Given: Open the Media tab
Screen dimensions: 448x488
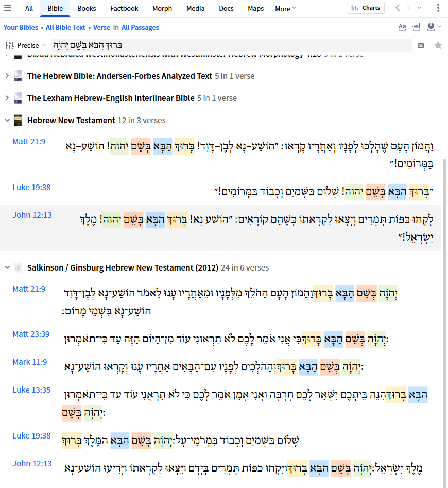Looking at the screenshot, I should coord(195,8).
